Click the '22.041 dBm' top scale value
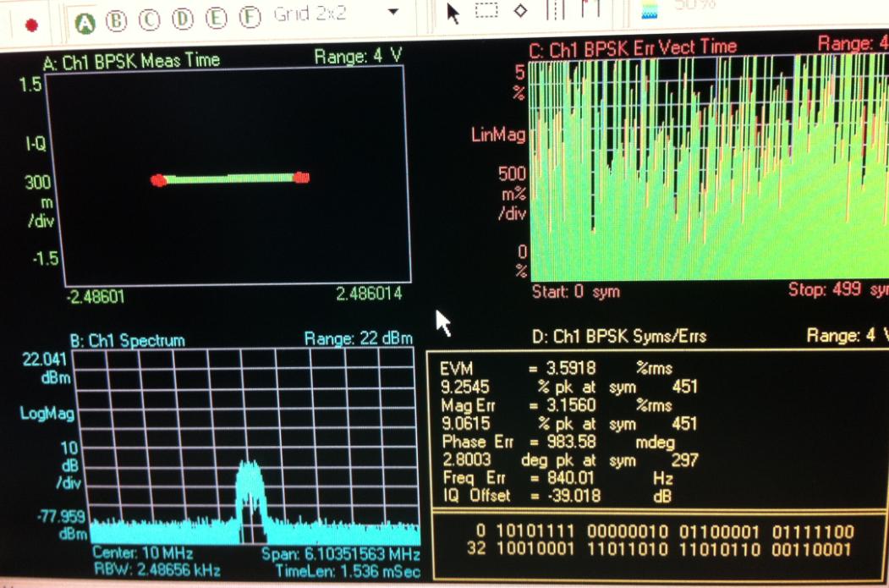889x588 pixels. pos(46,368)
